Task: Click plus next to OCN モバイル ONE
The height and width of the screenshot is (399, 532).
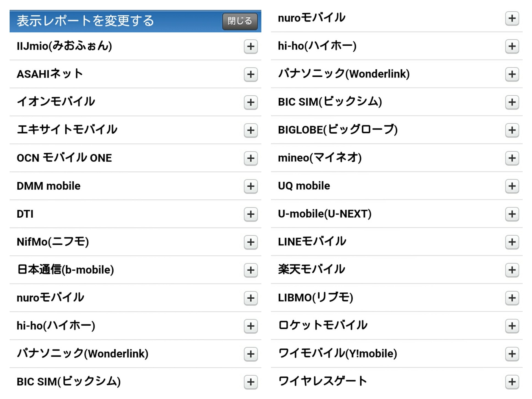Action: (x=250, y=158)
